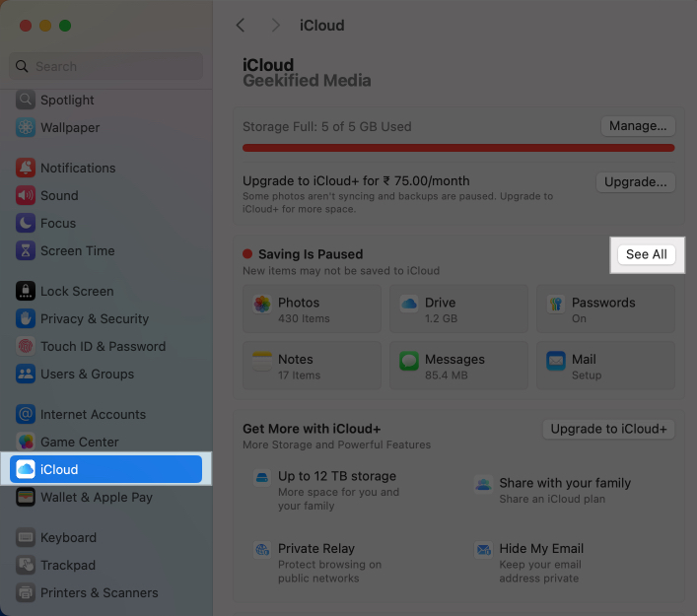Click the green fullscreen window button

[x=65, y=26]
